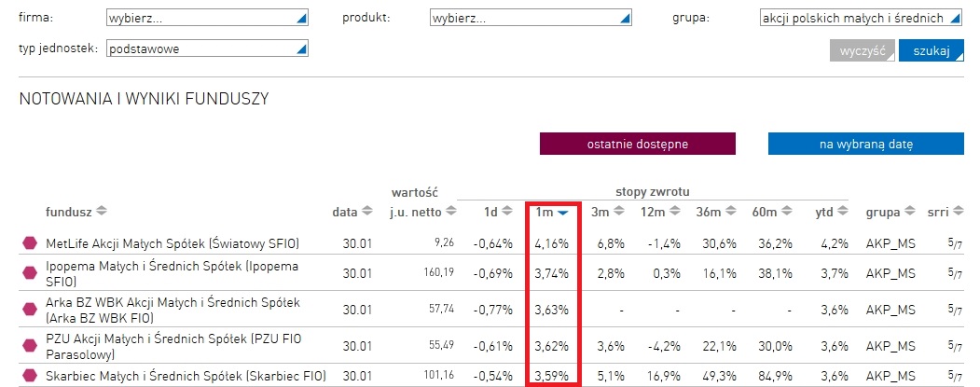Click the -4,2% 12m return for PZU
This screenshot has width=980, height=387.
tap(665, 346)
